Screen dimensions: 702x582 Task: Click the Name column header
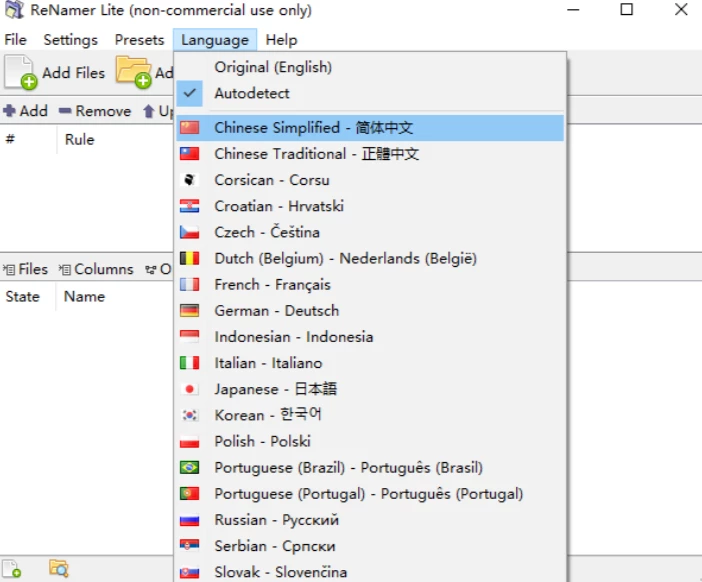tap(116, 296)
